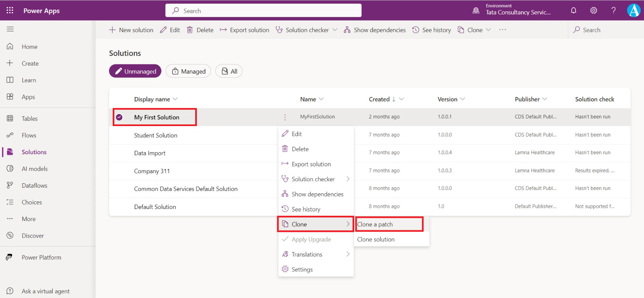Click the top Search input field
644x298 pixels.
[263, 11]
